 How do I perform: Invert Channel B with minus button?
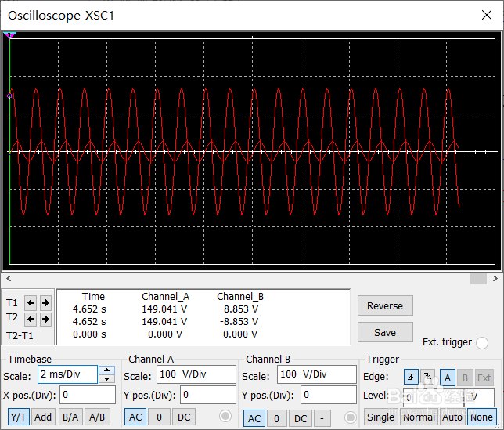(x=322, y=418)
